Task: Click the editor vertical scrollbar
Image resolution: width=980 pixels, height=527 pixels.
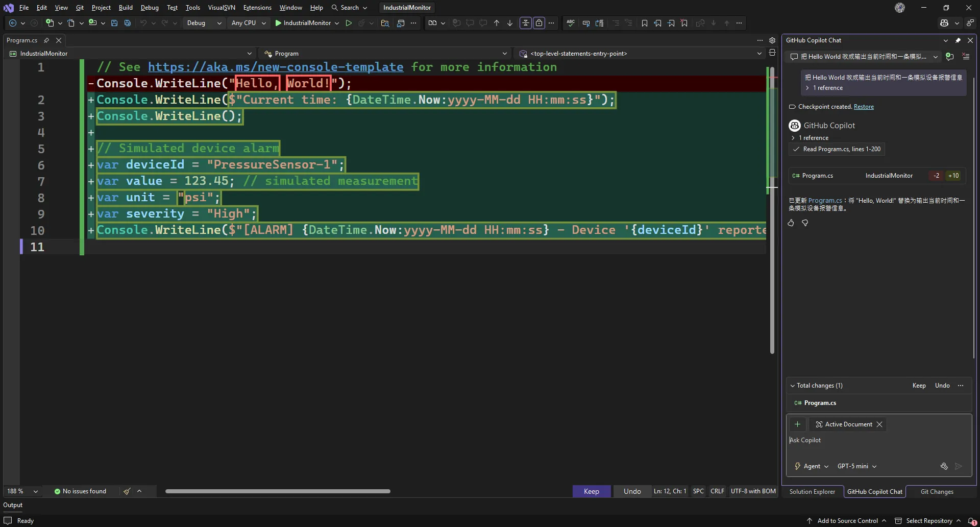Action: pos(772,210)
